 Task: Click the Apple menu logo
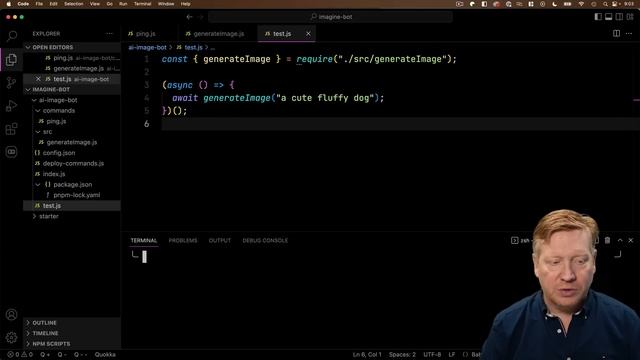pos(9,4)
